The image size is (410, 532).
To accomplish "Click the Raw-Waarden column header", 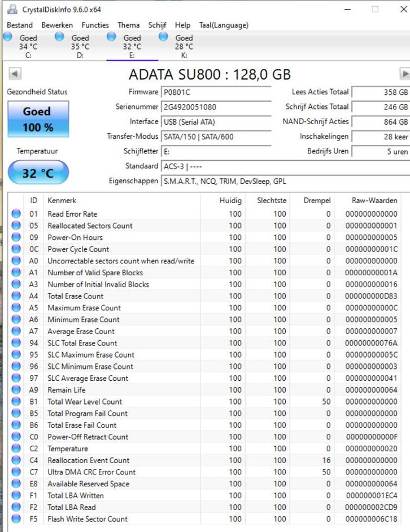I will point(368,200).
